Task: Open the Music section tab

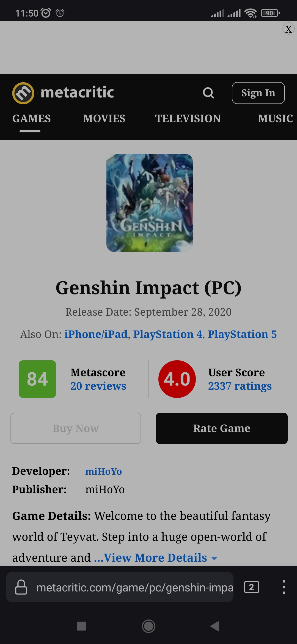Action: tap(275, 119)
